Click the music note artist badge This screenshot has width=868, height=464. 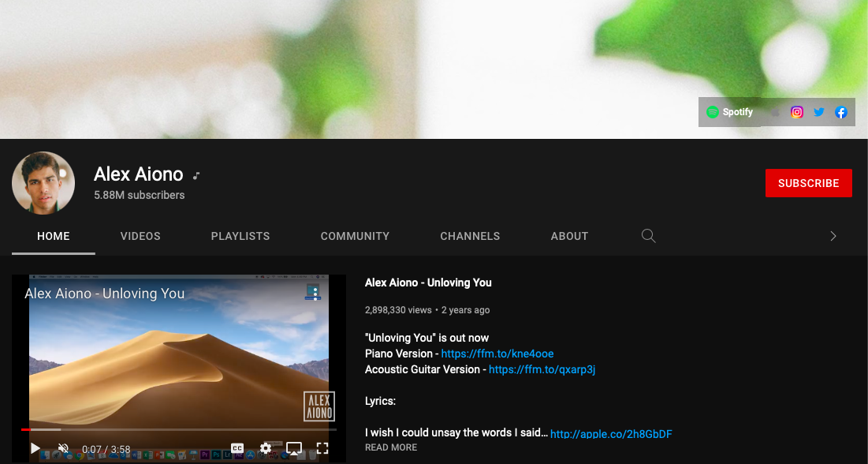click(196, 176)
